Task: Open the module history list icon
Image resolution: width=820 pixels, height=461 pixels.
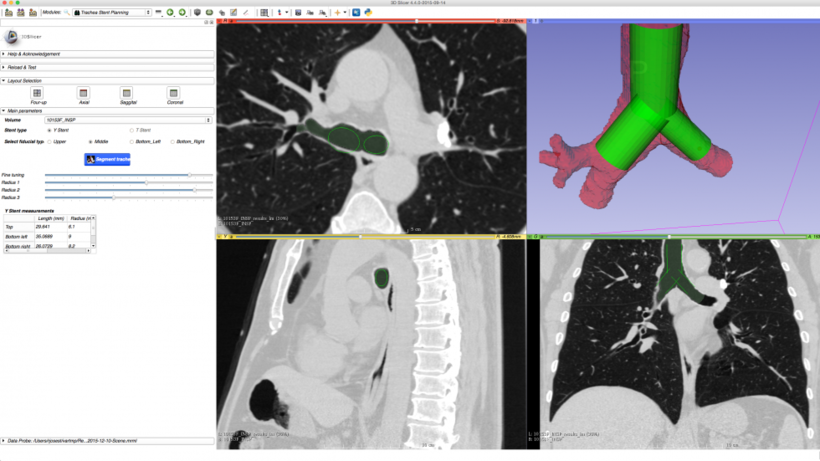Action: (x=158, y=12)
